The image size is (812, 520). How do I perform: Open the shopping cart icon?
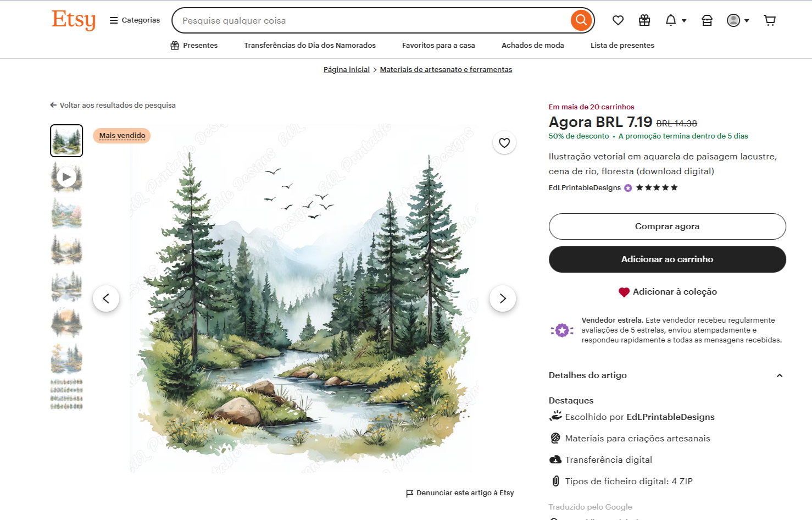(770, 20)
